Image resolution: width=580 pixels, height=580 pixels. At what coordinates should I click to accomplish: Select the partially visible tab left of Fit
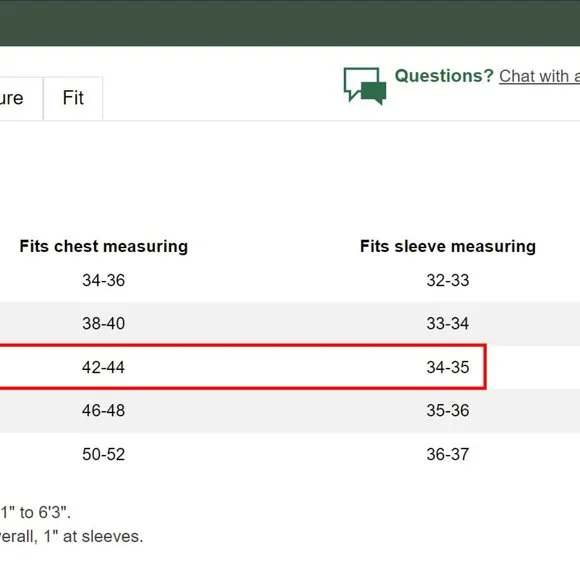click(21, 98)
